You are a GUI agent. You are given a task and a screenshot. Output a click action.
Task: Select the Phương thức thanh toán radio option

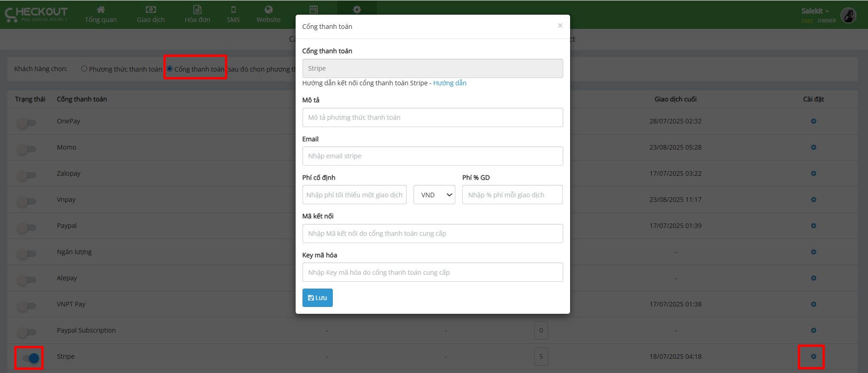pos(84,69)
